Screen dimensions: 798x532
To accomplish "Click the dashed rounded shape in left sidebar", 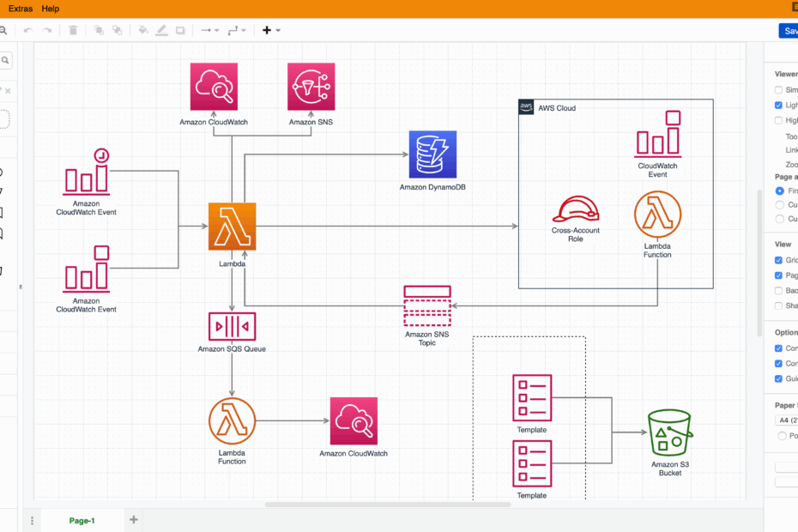I will point(4,119).
